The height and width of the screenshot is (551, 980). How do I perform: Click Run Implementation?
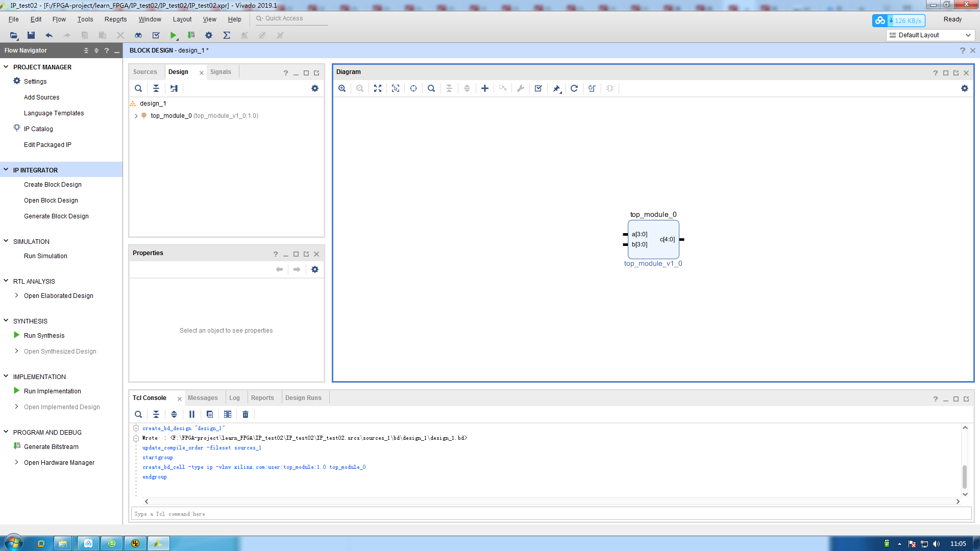tap(52, 391)
